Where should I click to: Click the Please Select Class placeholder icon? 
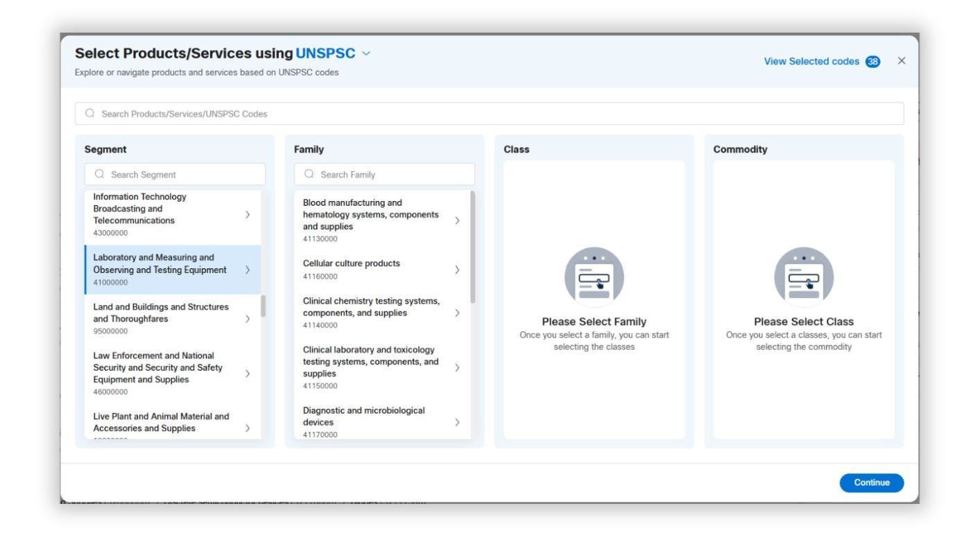click(x=803, y=277)
